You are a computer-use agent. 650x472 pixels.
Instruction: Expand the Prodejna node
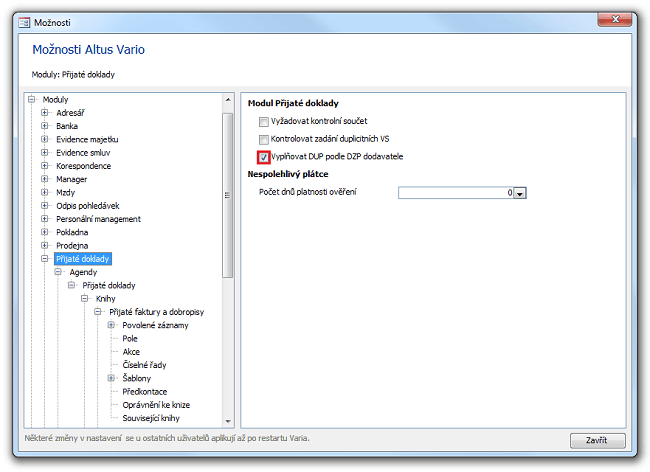(44, 245)
